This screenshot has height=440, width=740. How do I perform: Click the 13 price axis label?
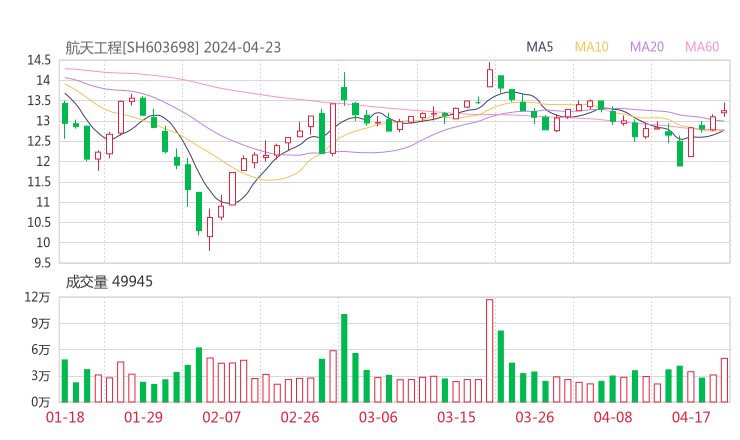tap(43, 121)
